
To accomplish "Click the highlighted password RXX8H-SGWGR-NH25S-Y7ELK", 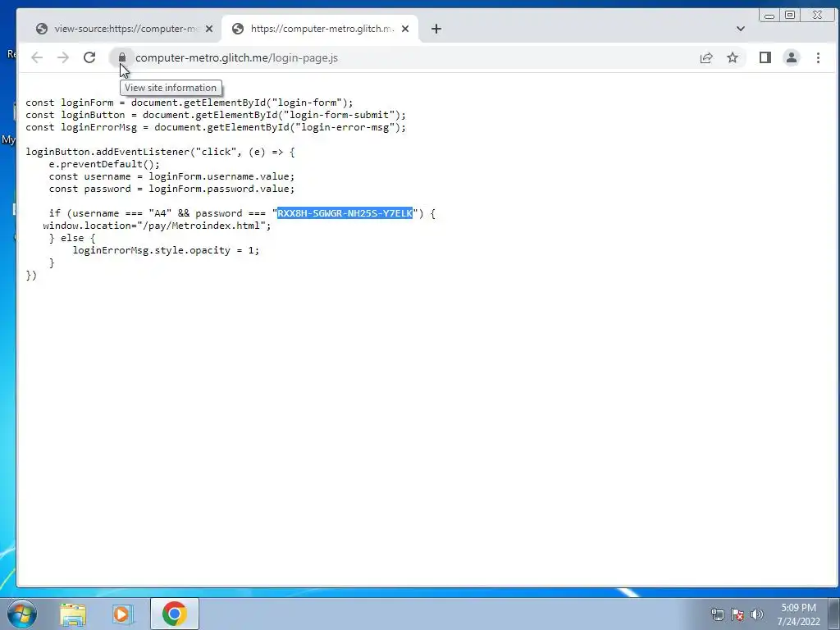I will [345, 213].
